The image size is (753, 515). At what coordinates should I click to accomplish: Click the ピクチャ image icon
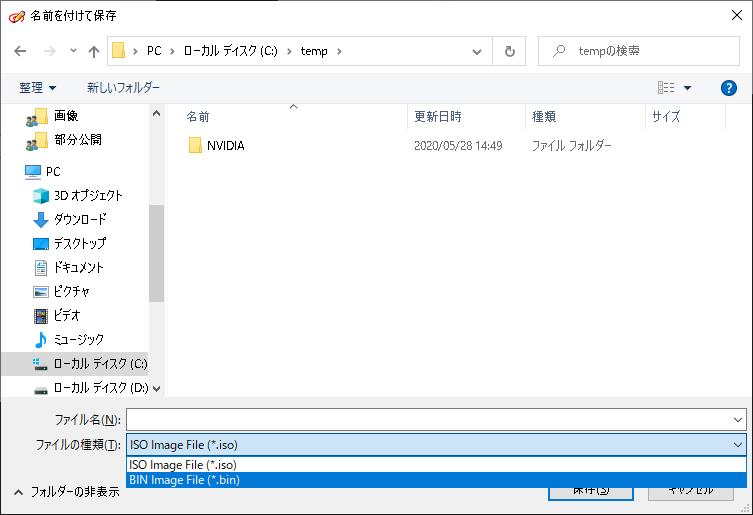click(41, 292)
